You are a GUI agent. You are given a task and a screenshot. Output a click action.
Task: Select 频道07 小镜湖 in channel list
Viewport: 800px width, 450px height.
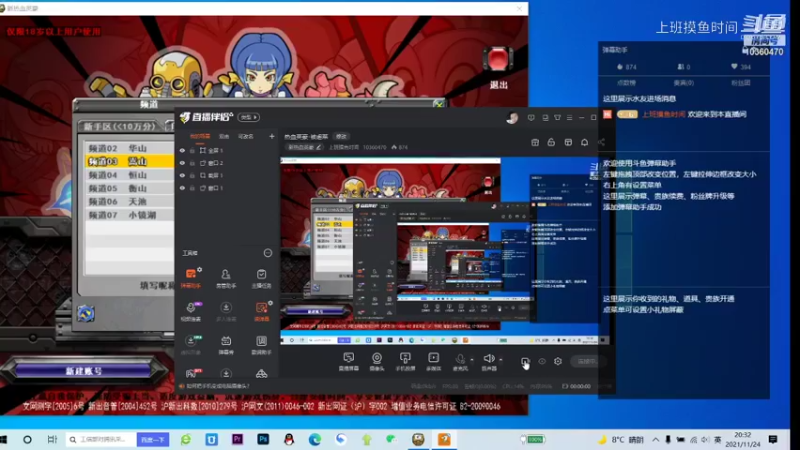click(x=129, y=215)
